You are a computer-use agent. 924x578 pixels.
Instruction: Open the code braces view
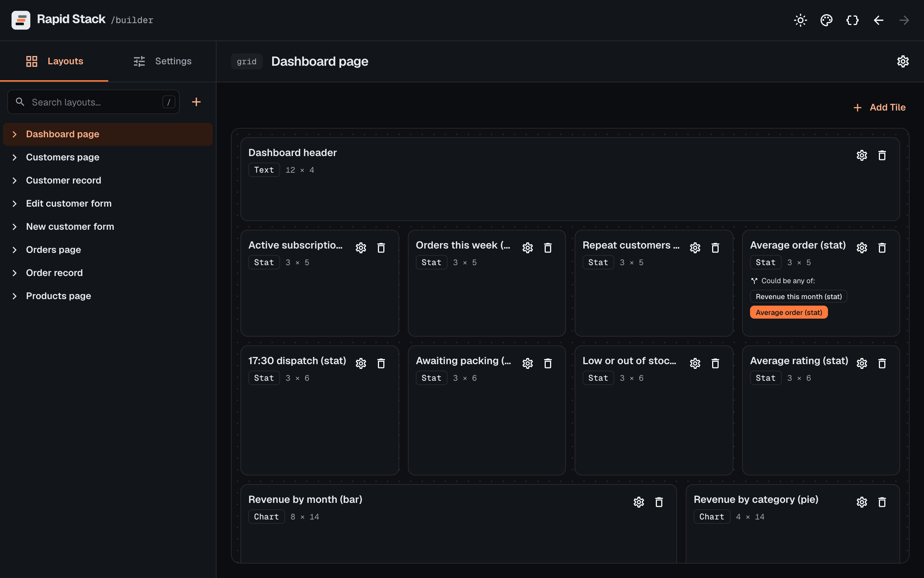(852, 20)
